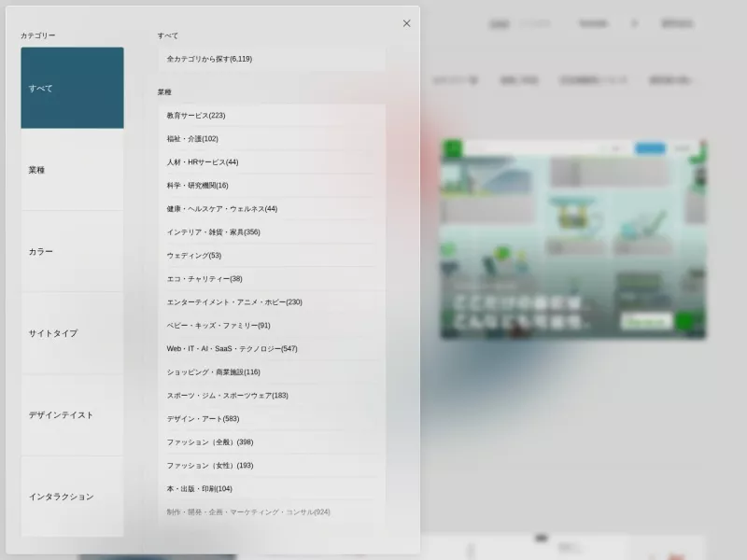The width and height of the screenshot is (747, 560).
Task: Select the サイトタイプ category tab
Action: tap(72, 333)
